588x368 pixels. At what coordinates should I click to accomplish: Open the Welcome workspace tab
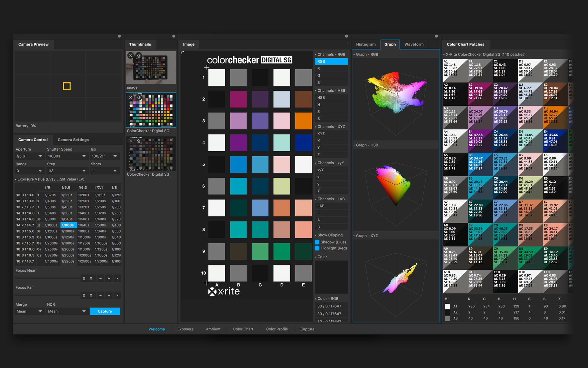157,329
